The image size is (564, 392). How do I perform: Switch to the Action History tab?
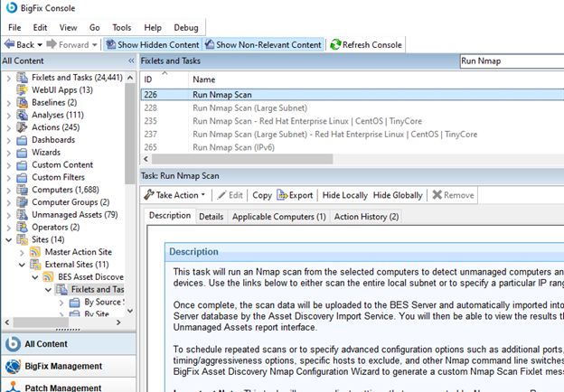366,217
